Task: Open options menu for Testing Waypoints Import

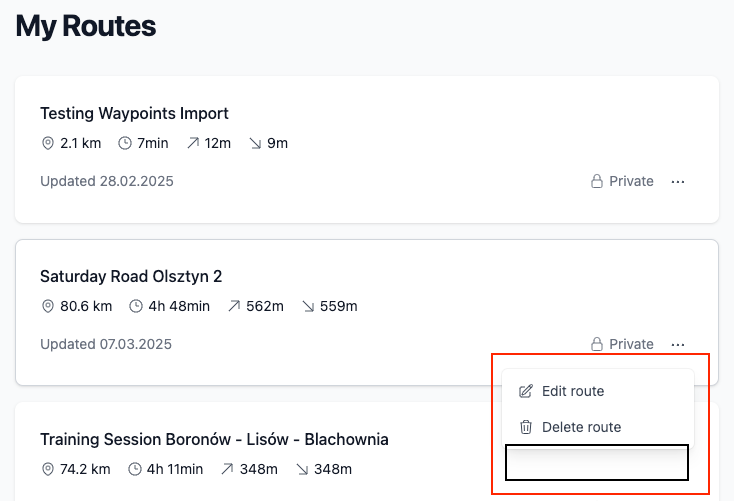Action: pyautogui.click(x=678, y=181)
